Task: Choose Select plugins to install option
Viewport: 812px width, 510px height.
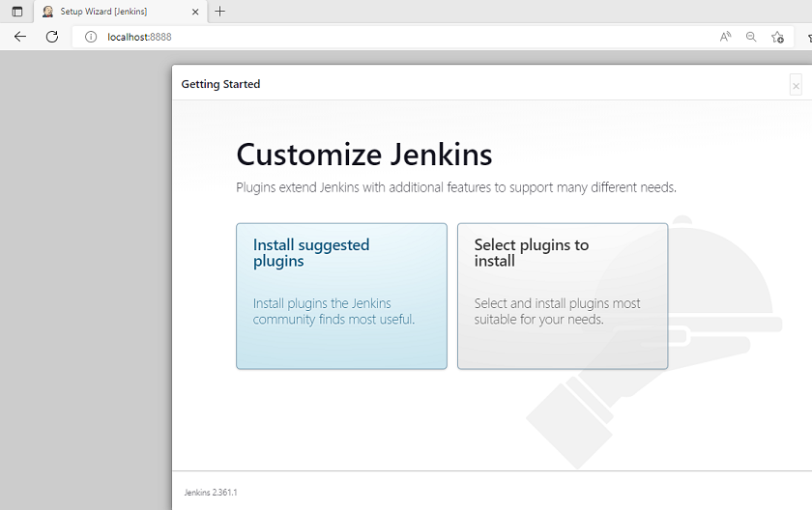Action: [562, 296]
